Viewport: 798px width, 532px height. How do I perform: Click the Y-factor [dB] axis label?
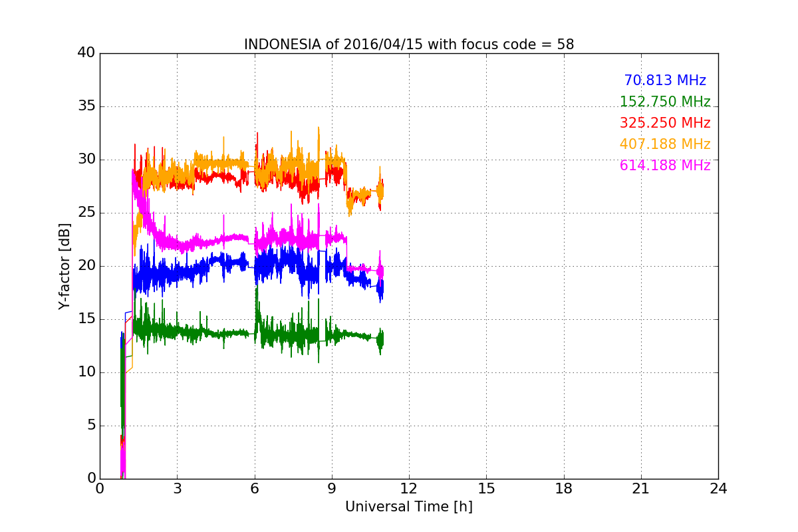tap(64, 266)
